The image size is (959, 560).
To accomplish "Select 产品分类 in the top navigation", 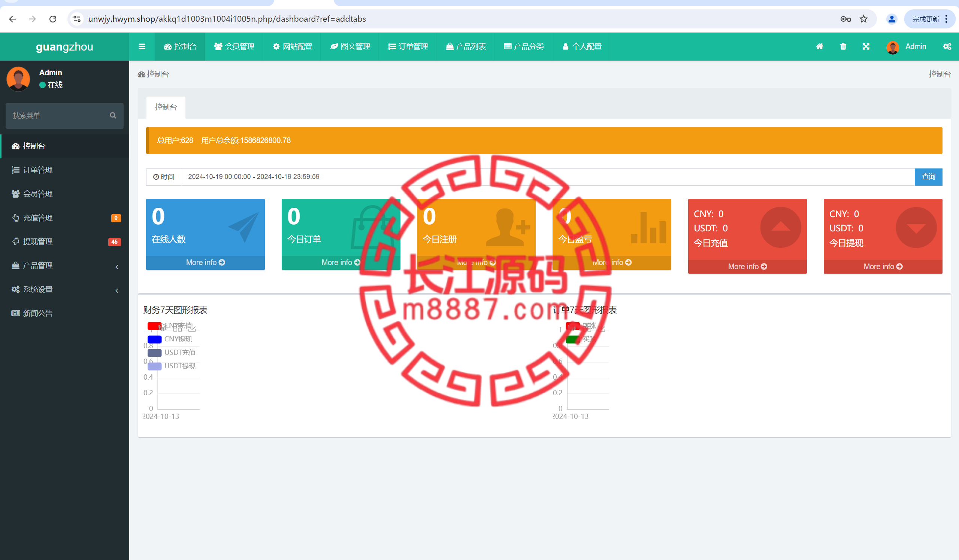I will click(524, 46).
